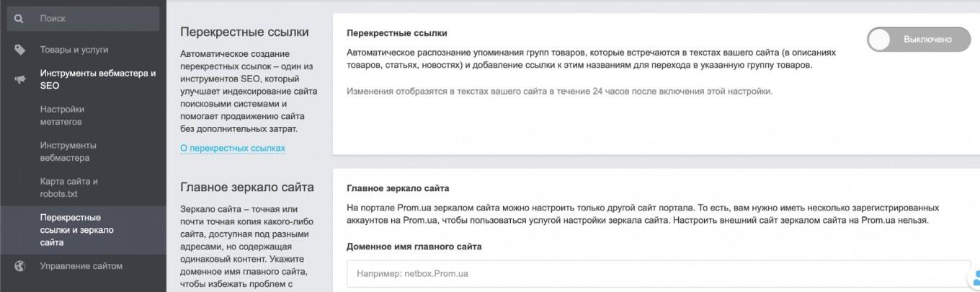The height and width of the screenshot is (292, 980).
Task: Click the tag icon beside Товары и услуги
Action: [19, 50]
